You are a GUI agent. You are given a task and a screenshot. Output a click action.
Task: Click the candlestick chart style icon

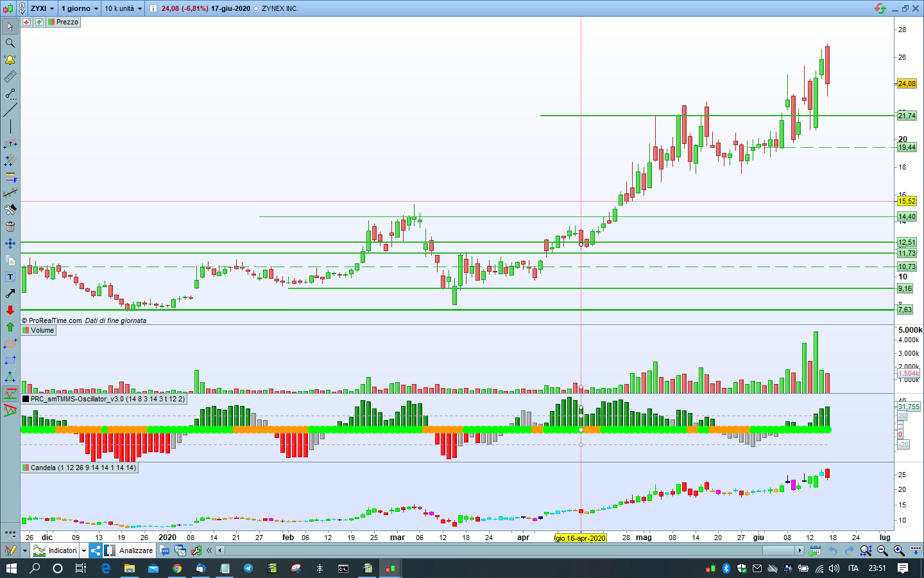tap(7, 8)
